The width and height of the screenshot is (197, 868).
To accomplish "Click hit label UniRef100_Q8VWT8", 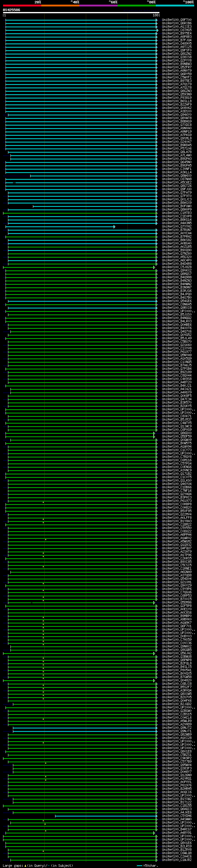I will (x=177, y=118).
